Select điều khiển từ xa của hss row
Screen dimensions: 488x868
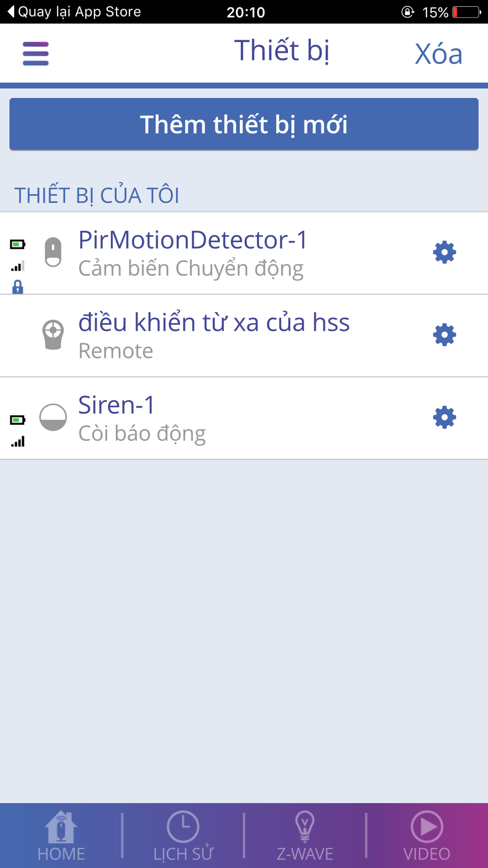244,336
